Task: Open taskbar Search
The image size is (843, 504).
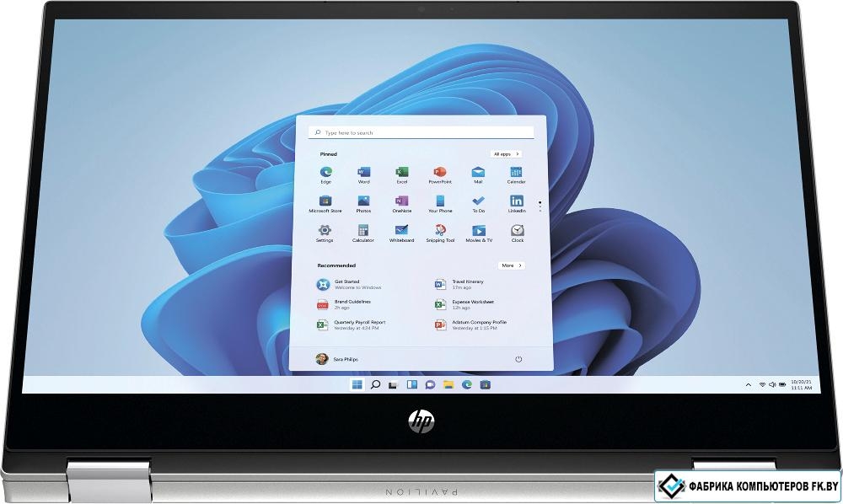Action: [x=375, y=384]
